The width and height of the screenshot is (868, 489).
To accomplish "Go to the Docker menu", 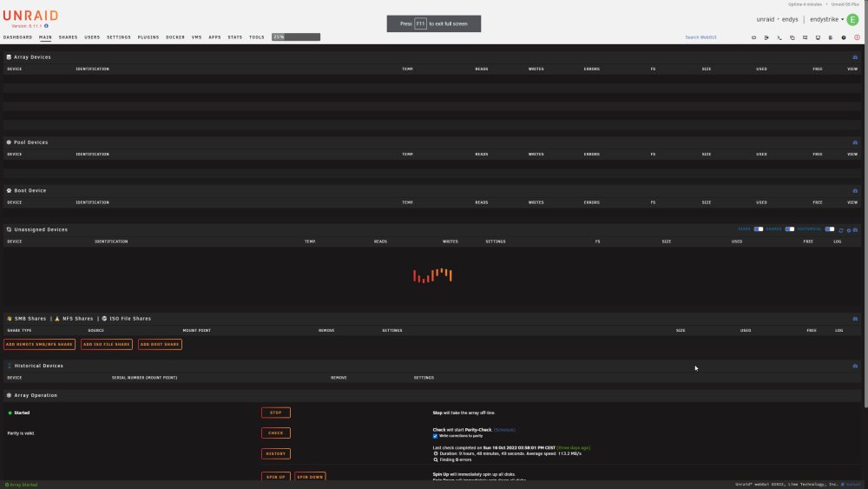I will pos(175,37).
